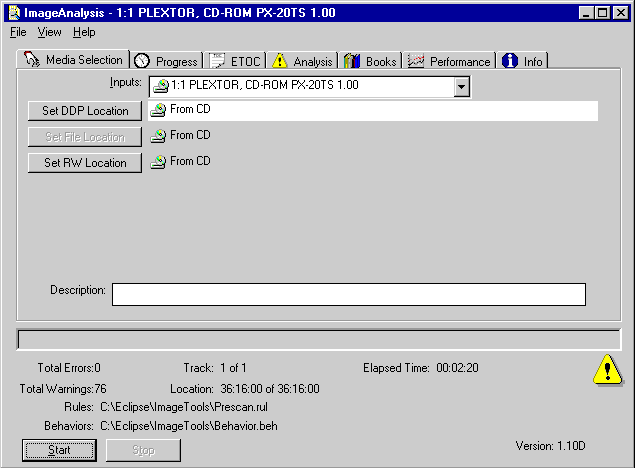635x468 pixels.
Task: Click the Start button
Action: click(x=60, y=450)
